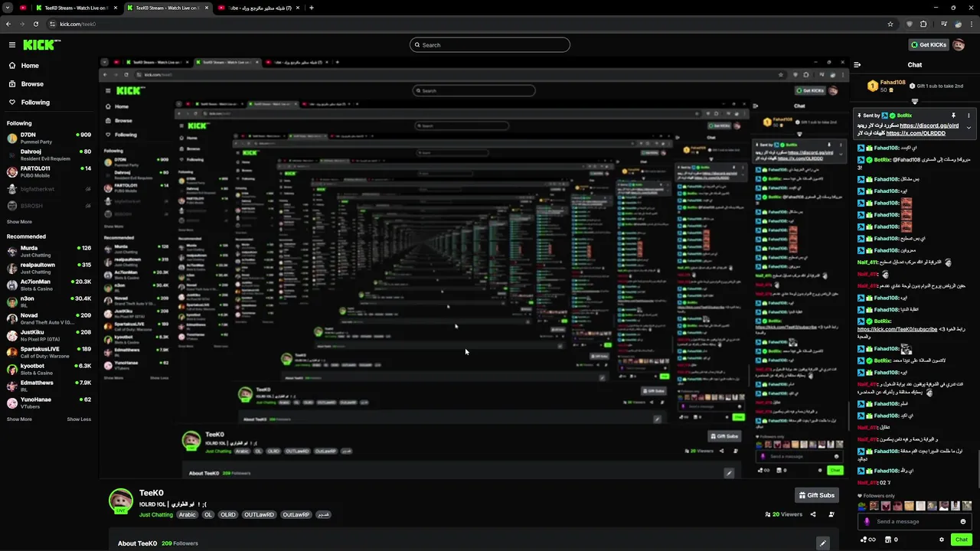The width and height of the screenshot is (980, 551).
Task: Click the Send a message input
Action: [x=915, y=522]
